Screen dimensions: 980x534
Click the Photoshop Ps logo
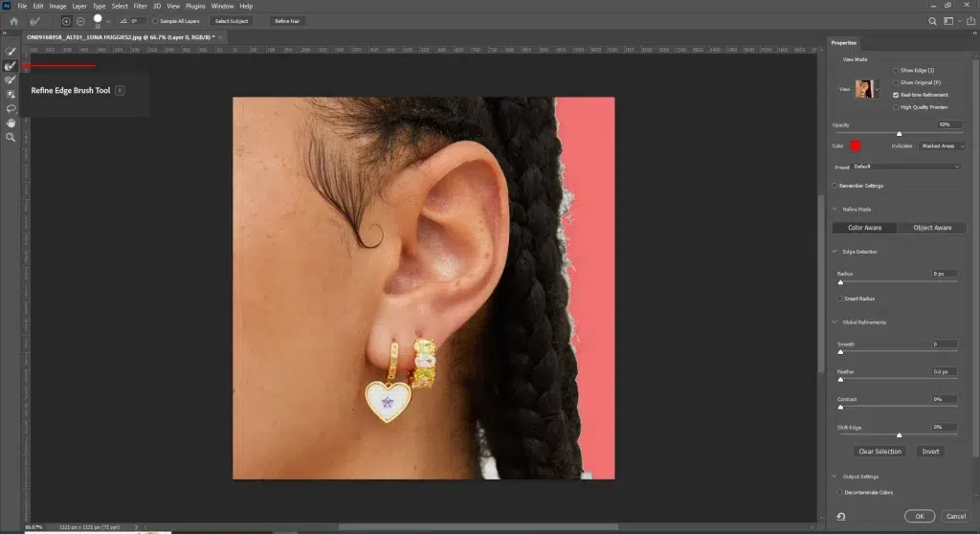coord(7,6)
